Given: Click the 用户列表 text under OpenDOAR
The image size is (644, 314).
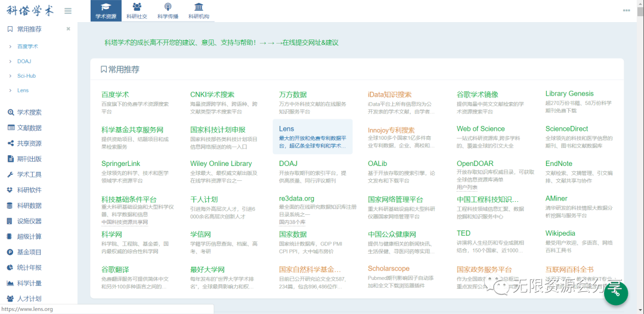Looking at the screenshot, I should point(467,187).
